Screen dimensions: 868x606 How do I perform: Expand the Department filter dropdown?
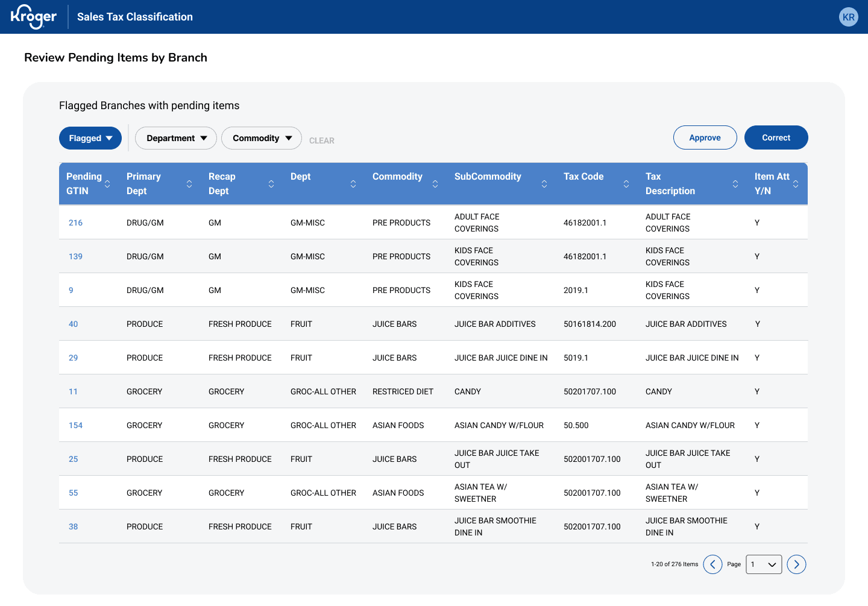click(x=176, y=138)
